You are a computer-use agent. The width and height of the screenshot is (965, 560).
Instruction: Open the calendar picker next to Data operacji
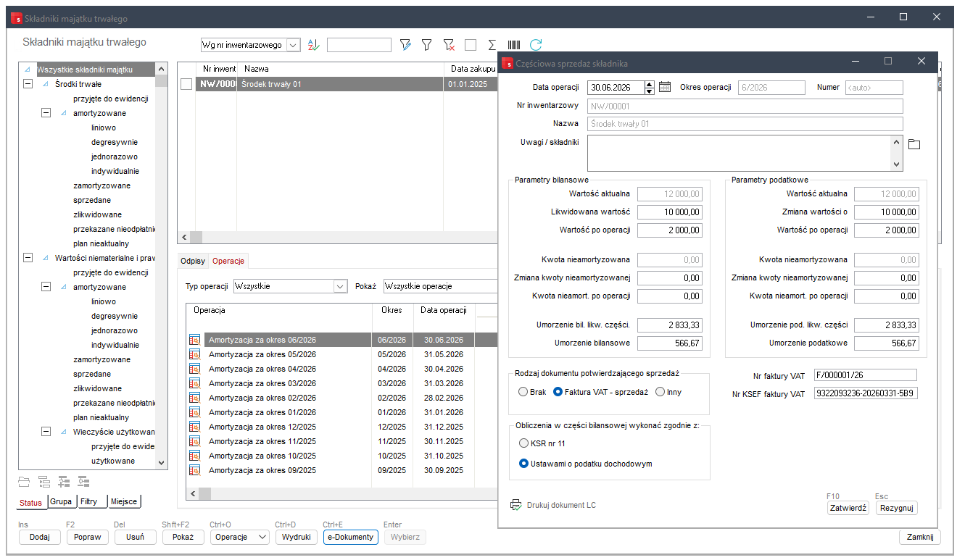pyautogui.click(x=665, y=88)
